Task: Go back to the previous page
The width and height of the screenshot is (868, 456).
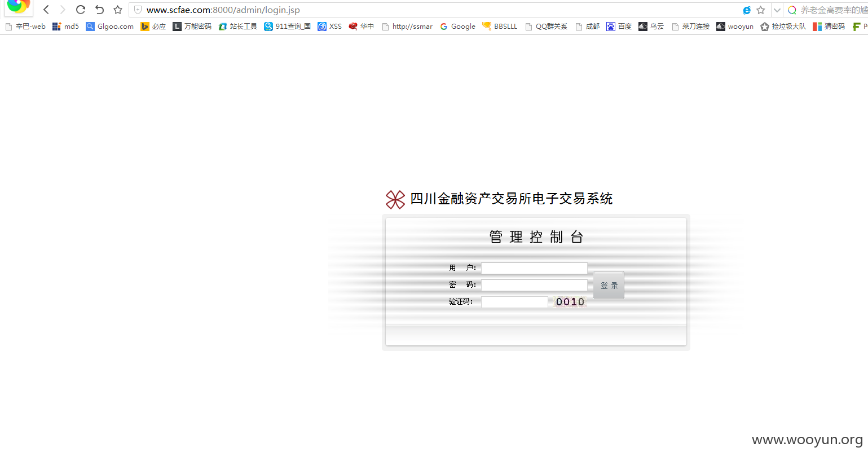Action: (x=46, y=10)
